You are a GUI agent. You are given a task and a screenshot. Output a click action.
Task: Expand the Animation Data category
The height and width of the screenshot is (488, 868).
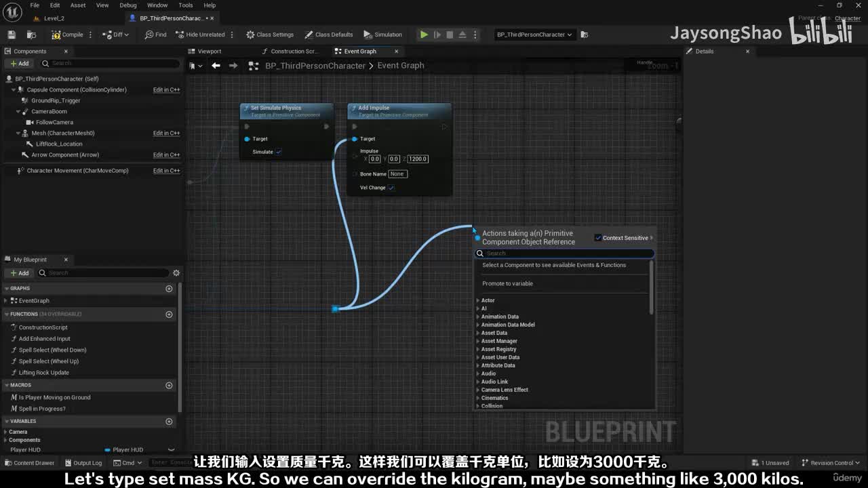(x=478, y=317)
